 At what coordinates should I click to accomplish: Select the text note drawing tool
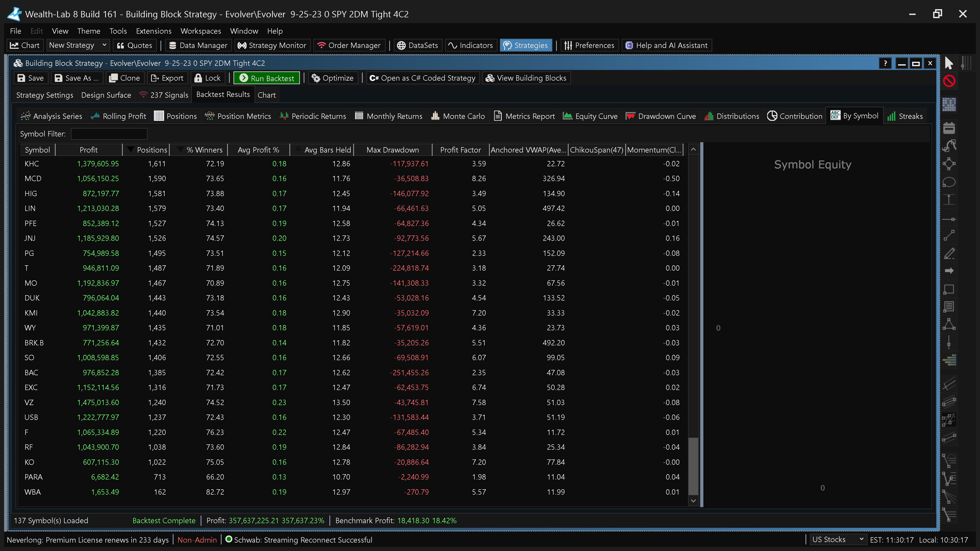coord(949,306)
